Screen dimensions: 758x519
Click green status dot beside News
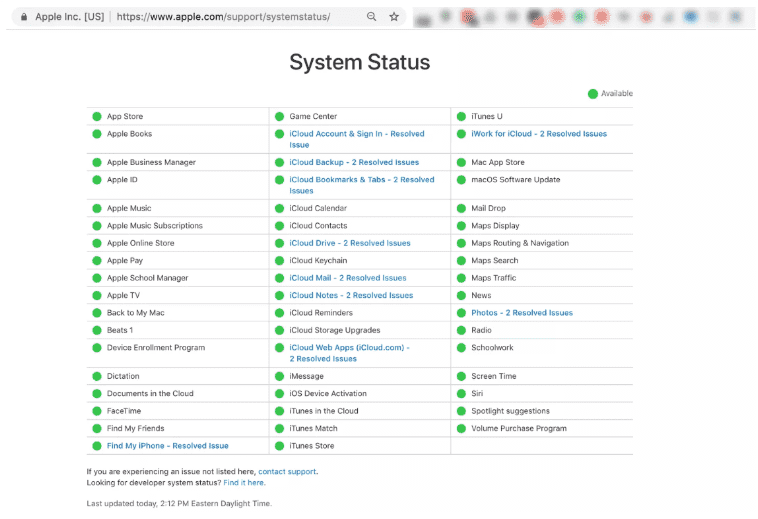pos(461,295)
